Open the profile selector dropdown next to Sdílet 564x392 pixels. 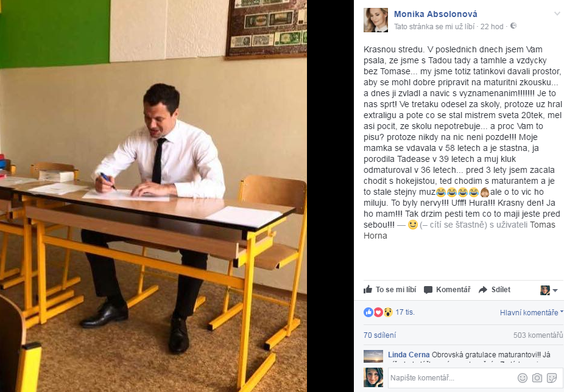click(x=549, y=290)
